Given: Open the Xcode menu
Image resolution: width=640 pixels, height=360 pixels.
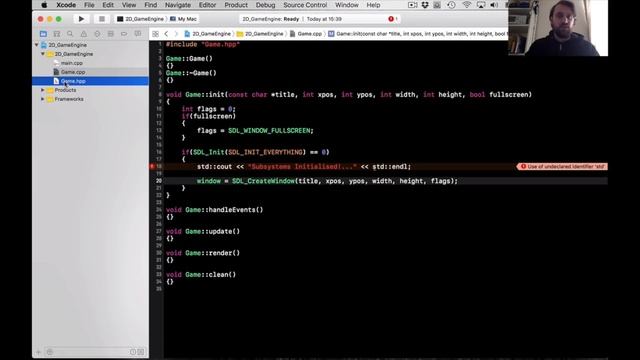Looking at the screenshot, I should (x=66, y=5).
